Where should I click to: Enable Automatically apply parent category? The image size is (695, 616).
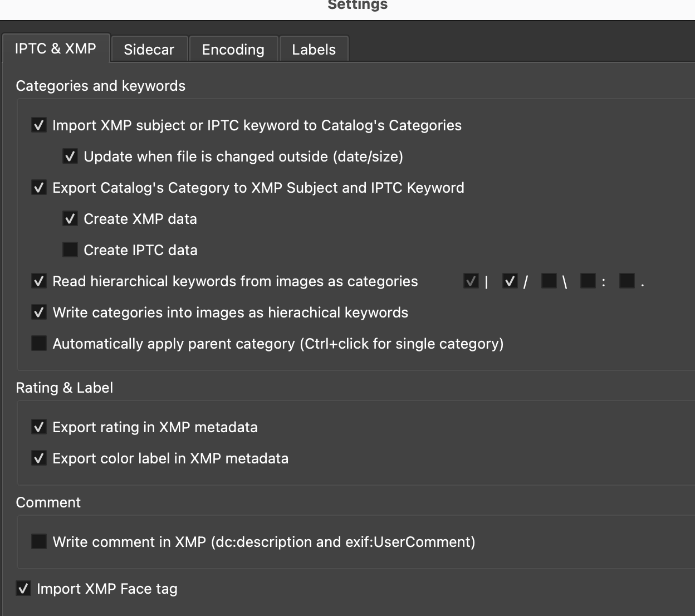[39, 344]
